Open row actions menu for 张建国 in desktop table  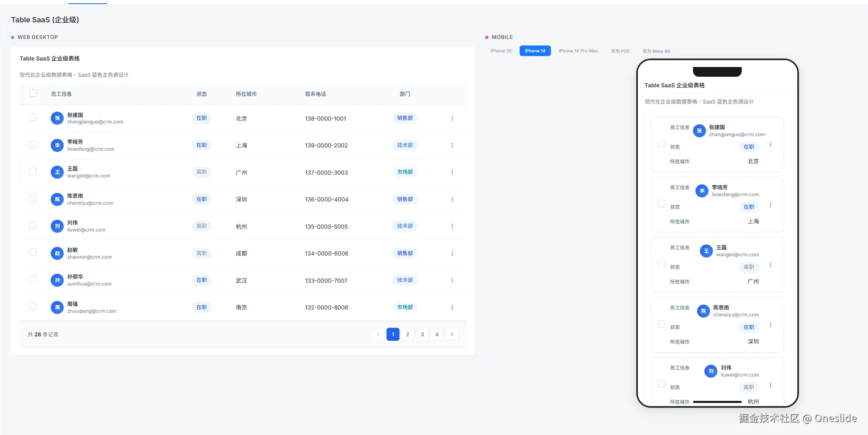452,118
